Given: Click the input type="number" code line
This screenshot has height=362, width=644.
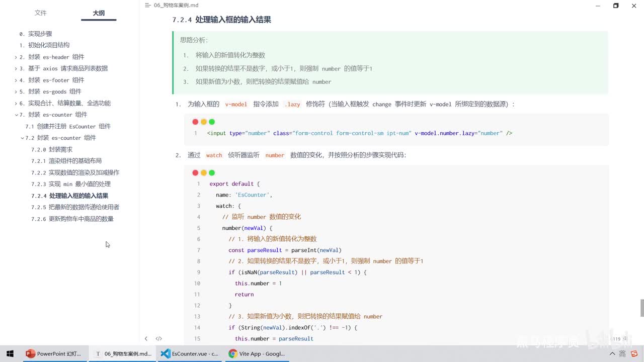Looking at the screenshot, I should [x=360, y=133].
